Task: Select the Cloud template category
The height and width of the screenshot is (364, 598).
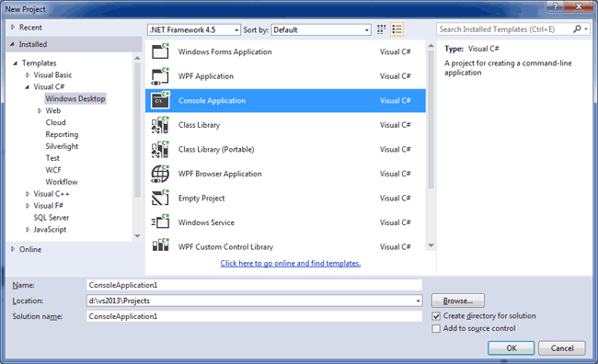Action: (56, 122)
